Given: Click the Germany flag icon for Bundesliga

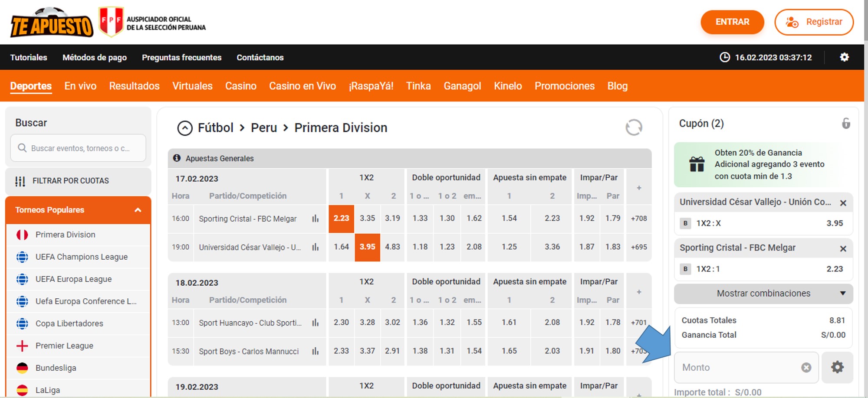Looking at the screenshot, I should coord(22,368).
